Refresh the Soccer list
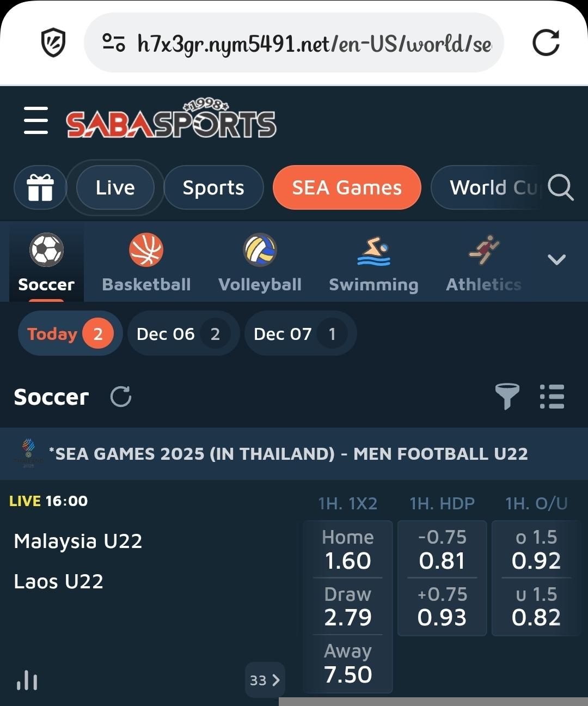This screenshot has height=706, width=588. (x=121, y=397)
